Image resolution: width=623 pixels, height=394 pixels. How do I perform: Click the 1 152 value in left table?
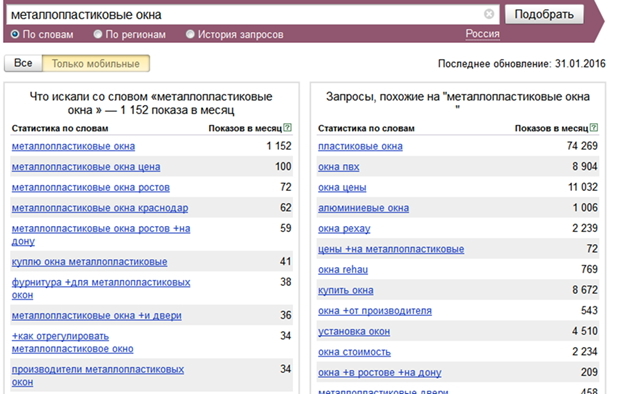(279, 146)
